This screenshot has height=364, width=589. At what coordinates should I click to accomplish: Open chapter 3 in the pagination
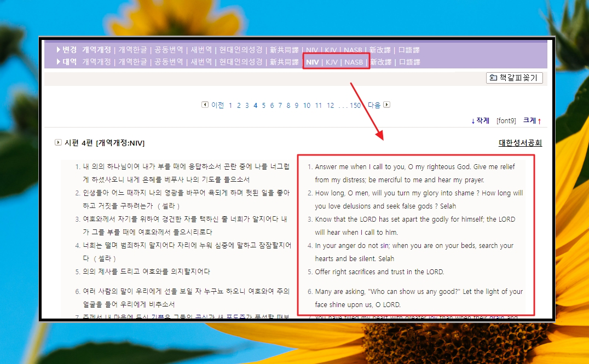247,105
